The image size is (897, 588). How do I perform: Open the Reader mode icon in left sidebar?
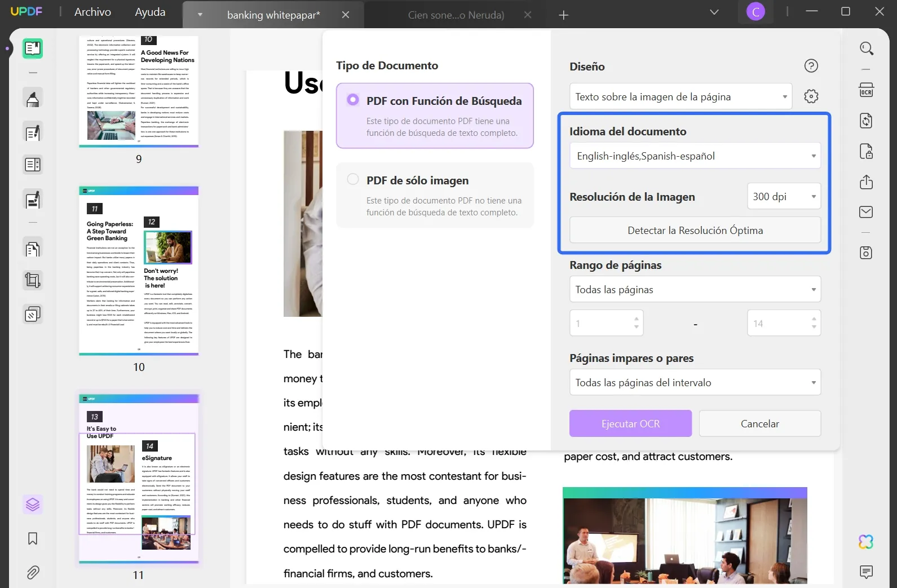(33, 48)
